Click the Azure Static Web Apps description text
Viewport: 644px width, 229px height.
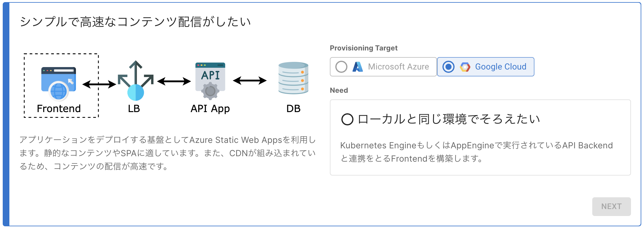167,153
